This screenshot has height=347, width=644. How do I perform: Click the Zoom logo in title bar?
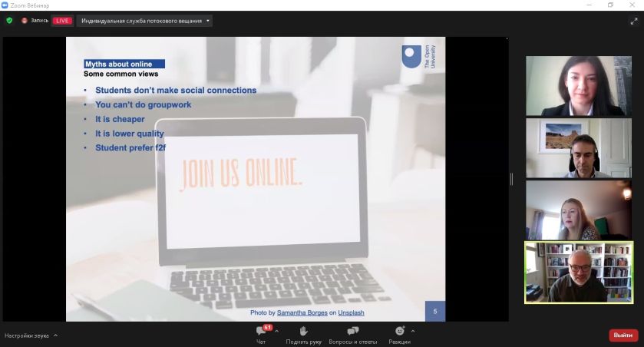point(5,5)
